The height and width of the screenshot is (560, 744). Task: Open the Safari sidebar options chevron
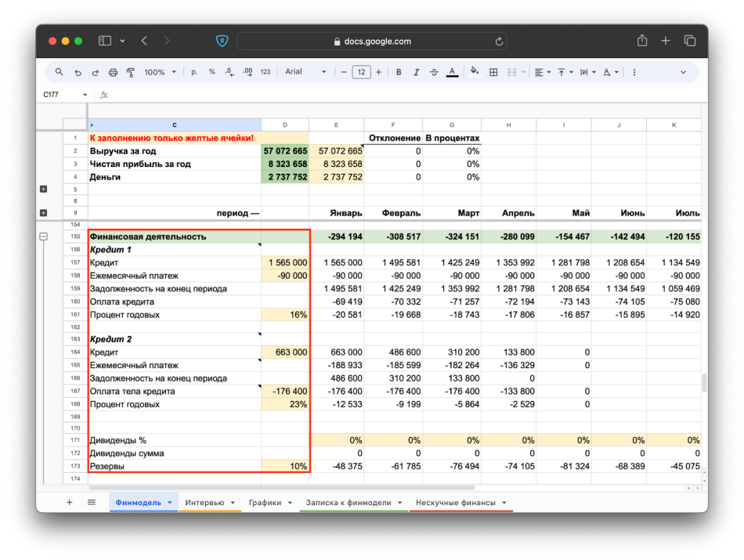(x=122, y=41)
